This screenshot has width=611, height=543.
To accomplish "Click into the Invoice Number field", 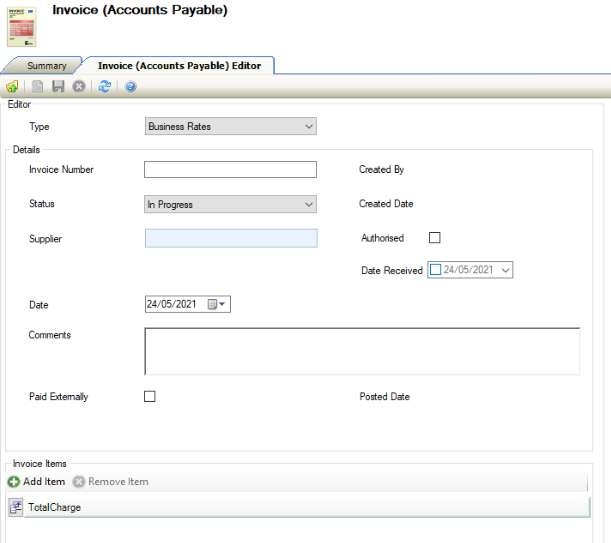I will tap(230, 169).
